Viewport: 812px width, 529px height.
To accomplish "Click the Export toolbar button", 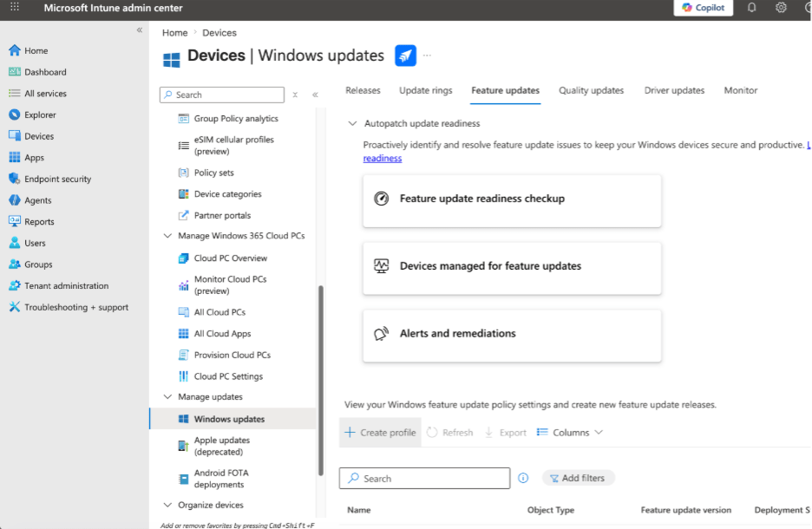I will pos(506,433).
